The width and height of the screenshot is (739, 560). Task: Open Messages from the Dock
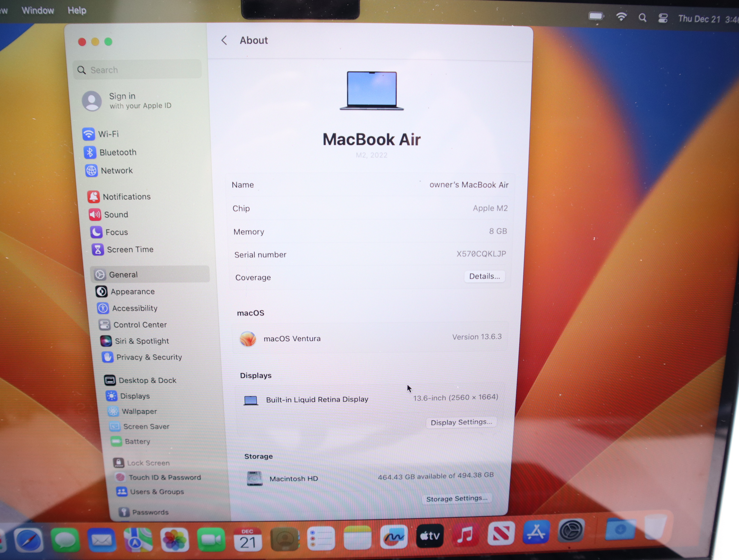coord(65,540)
